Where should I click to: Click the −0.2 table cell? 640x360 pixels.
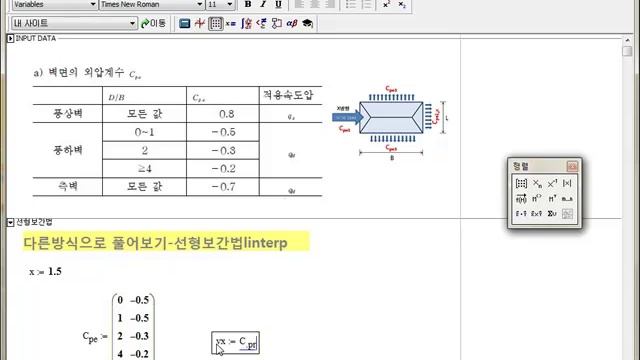(x=224, y=169)
